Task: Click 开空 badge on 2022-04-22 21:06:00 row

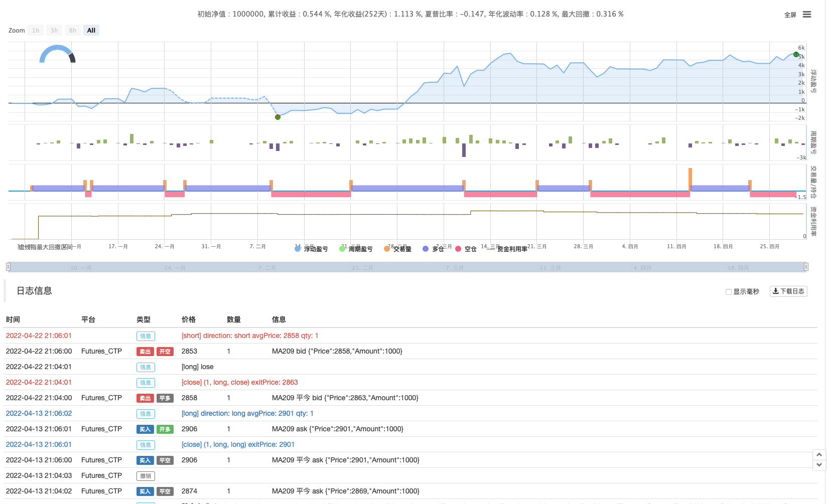Action: (165, 352)
